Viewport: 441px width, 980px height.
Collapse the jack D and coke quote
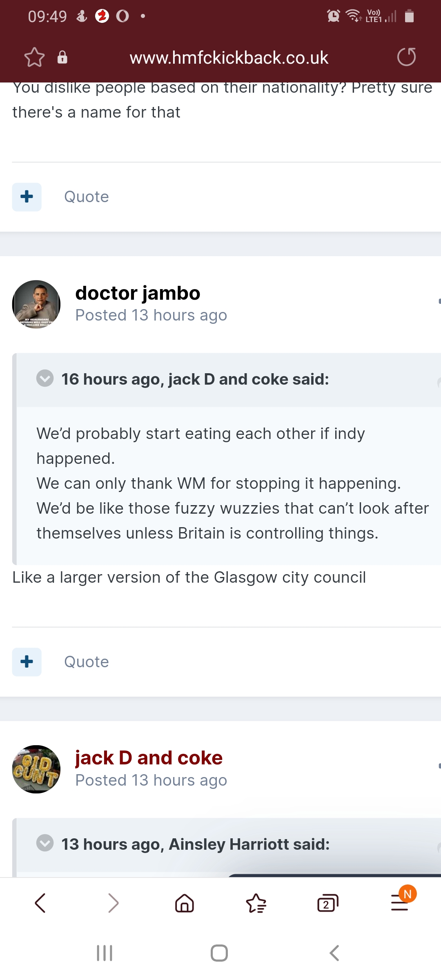tap(45, 378)
